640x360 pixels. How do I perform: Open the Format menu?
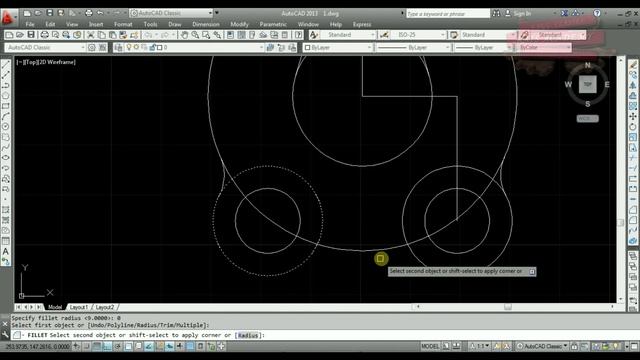[123, 24]
